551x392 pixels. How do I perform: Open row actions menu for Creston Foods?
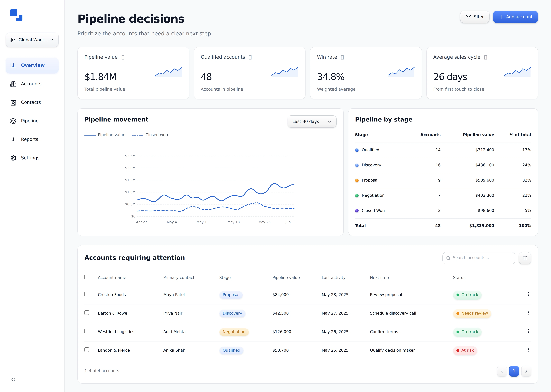click(x=528, y=294)
